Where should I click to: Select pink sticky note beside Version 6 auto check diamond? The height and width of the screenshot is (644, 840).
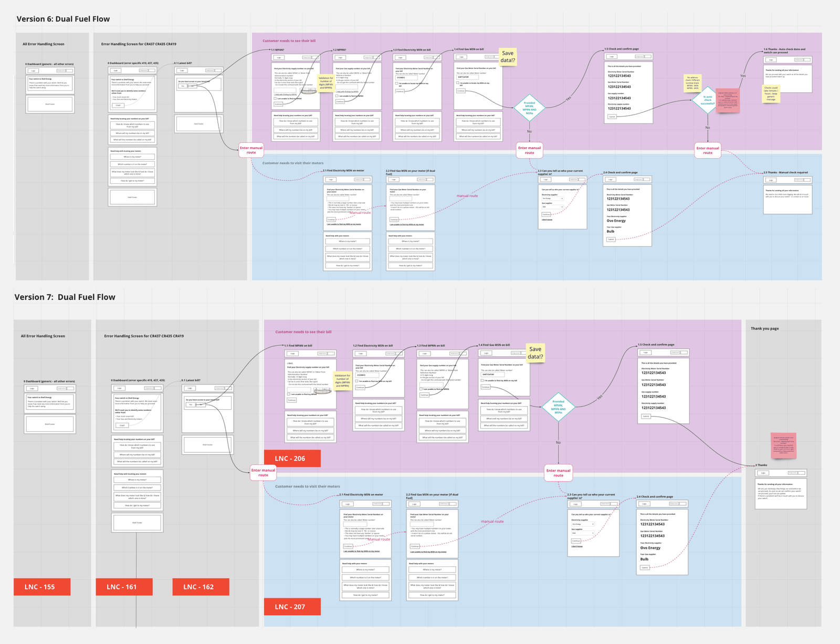point(728,100)
